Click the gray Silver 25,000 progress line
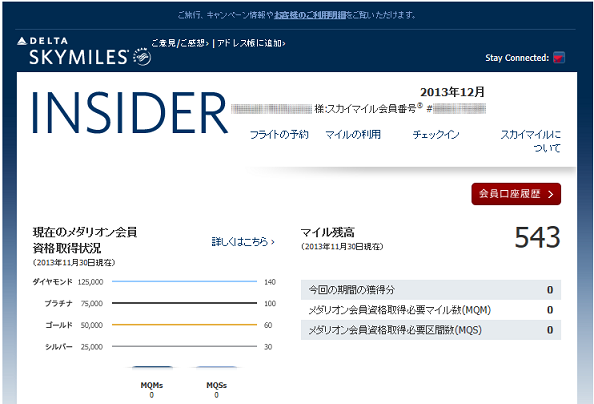This screenshot has width=594, height=404. [184, 346]
